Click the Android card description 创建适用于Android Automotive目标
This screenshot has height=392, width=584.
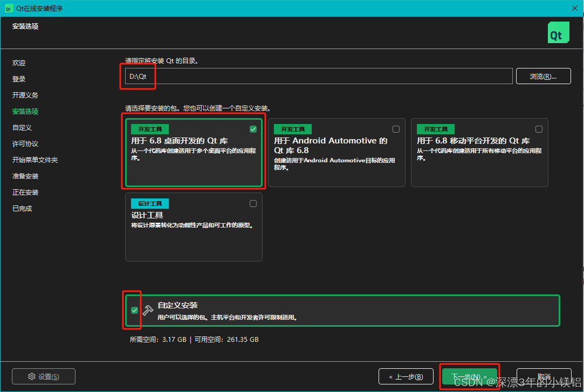coord(334,164)
